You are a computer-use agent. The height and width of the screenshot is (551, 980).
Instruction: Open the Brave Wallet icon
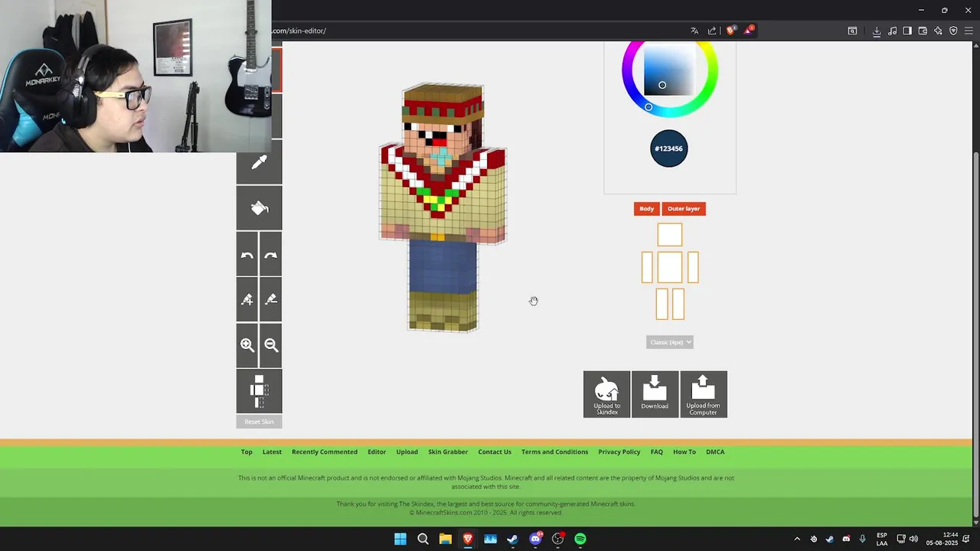pyautogui.click(x=923, y=31)
